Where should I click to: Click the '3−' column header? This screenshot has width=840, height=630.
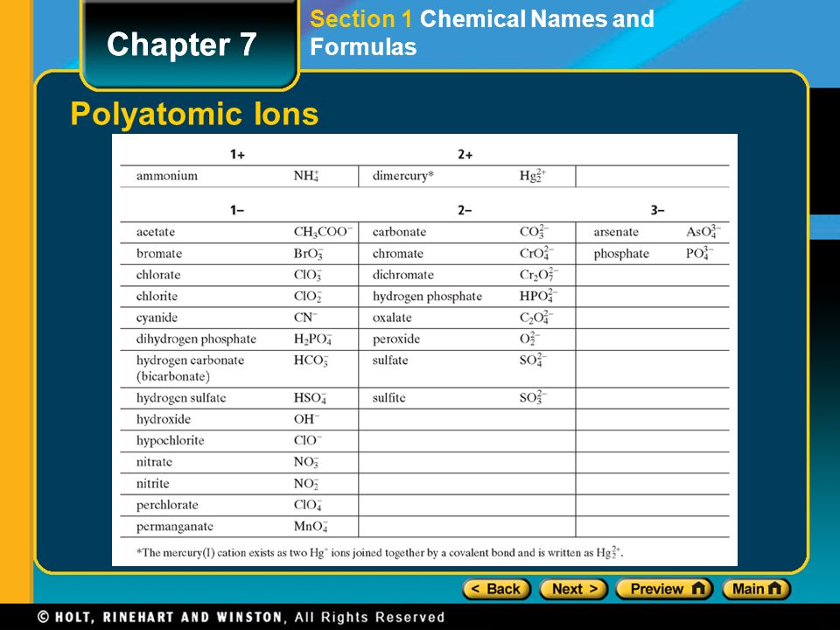pyautogui.click(x=657, y=211)
